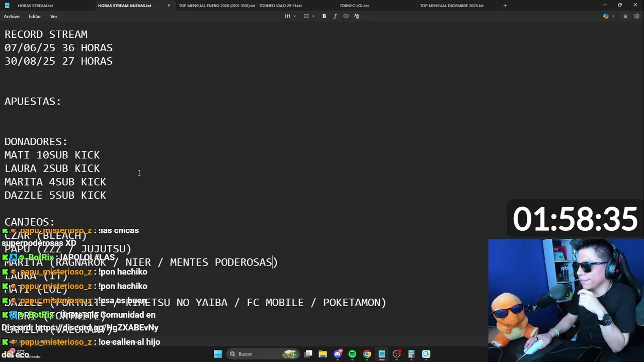Click the Notepad icon on the taskbar
Image resolution: width=644 pixels, height=362 pixels.
click(x=382, y=354)
